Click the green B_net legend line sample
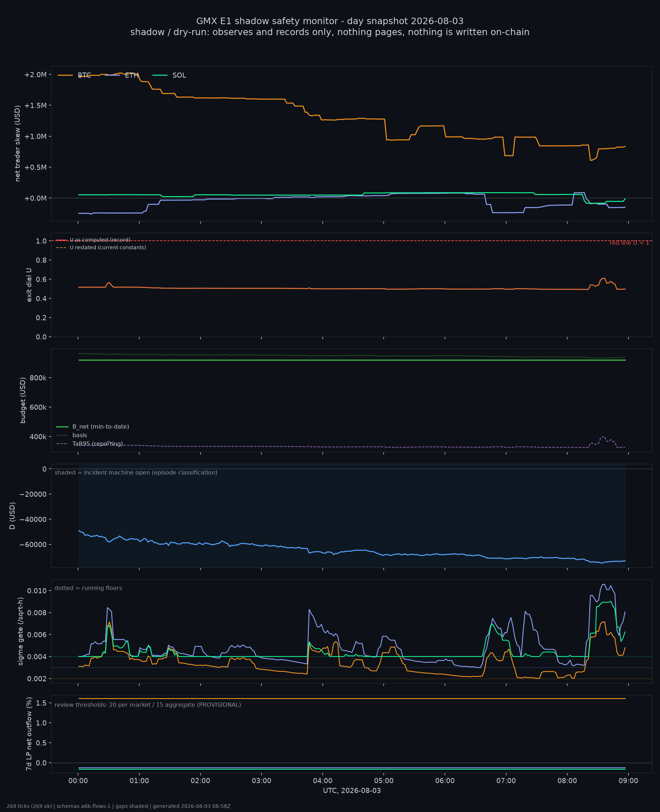 62,427
